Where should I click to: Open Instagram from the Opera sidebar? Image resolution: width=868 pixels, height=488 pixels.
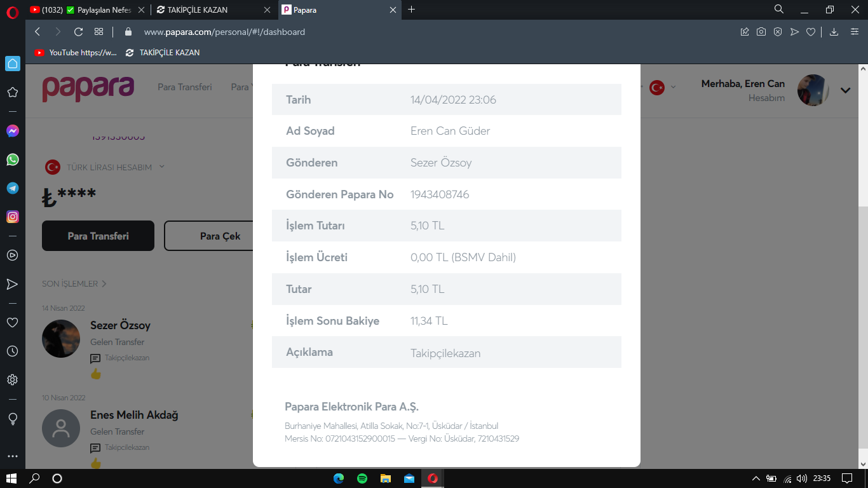point(13,217)
